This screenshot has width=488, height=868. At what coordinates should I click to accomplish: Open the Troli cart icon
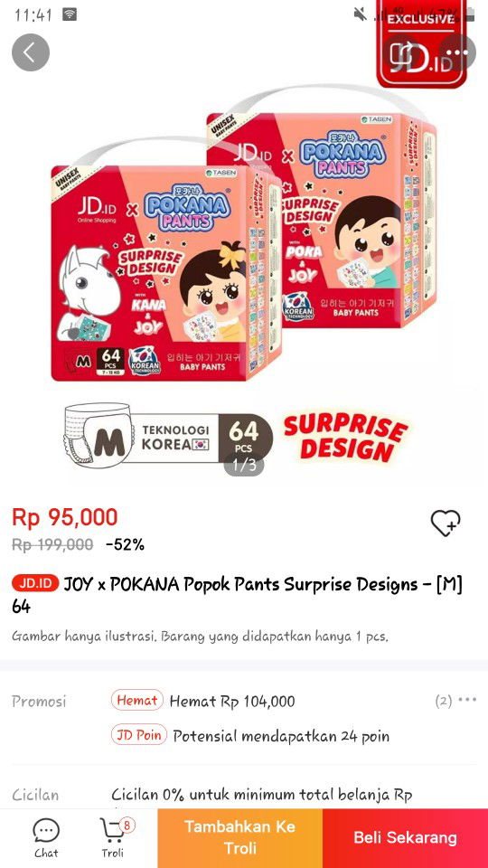coord(113,838)
